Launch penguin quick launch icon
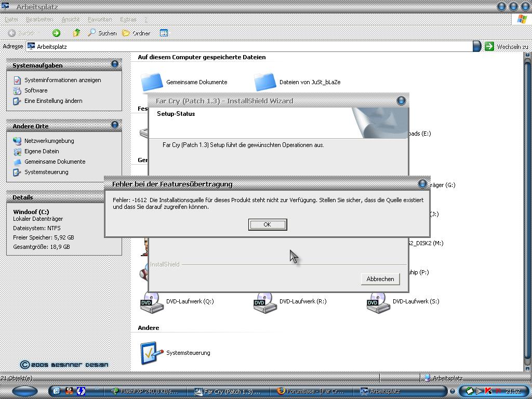Screen dimensions: 532x399 [69, 391]
